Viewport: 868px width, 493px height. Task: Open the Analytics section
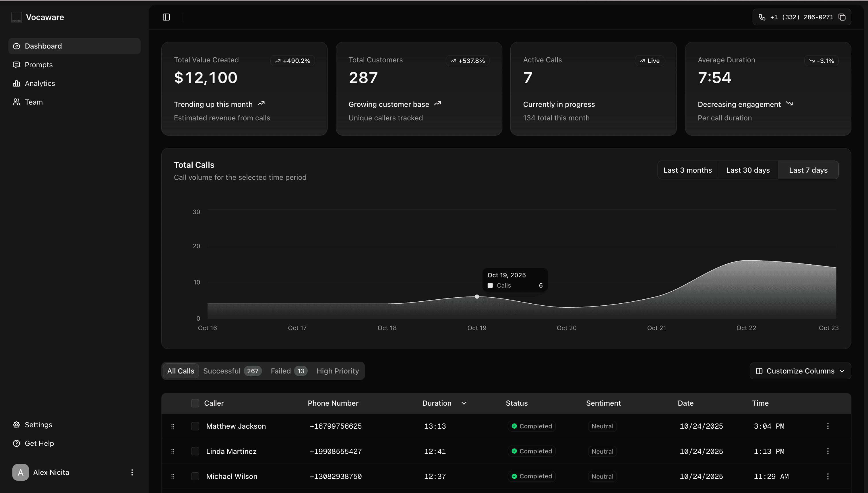(40, 83)
